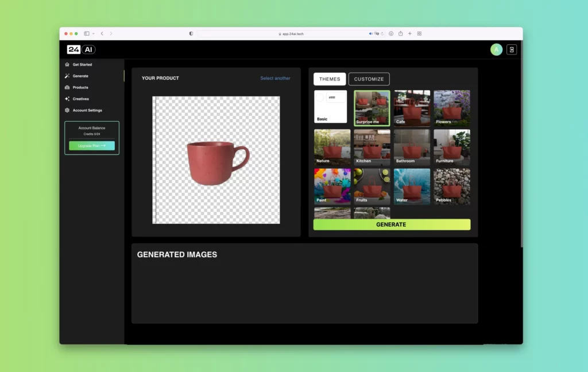Switch to the CUSTOMIZE tab
Screen dimensions: 588x372
[369, 79]
